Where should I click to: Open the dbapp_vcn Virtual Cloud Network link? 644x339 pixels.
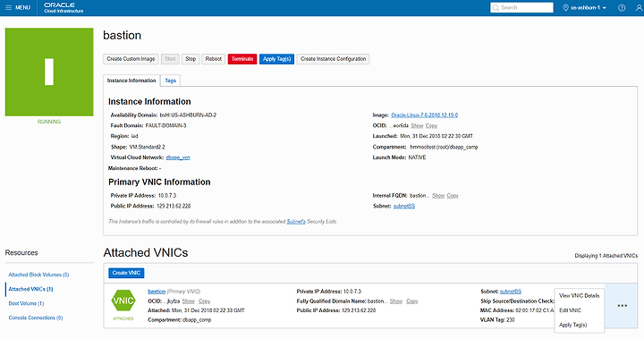click(178, 157)
